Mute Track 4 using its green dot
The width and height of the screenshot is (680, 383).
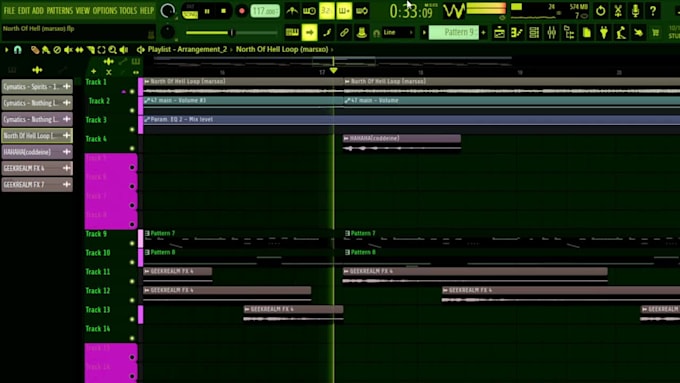pyautogui.click(x=132, y=148)
